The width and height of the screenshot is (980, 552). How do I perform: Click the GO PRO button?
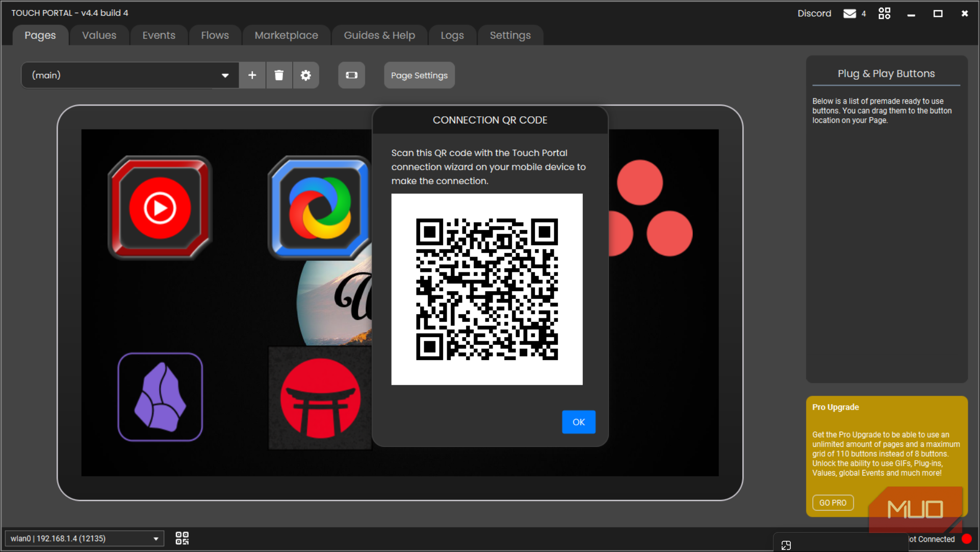833,503
